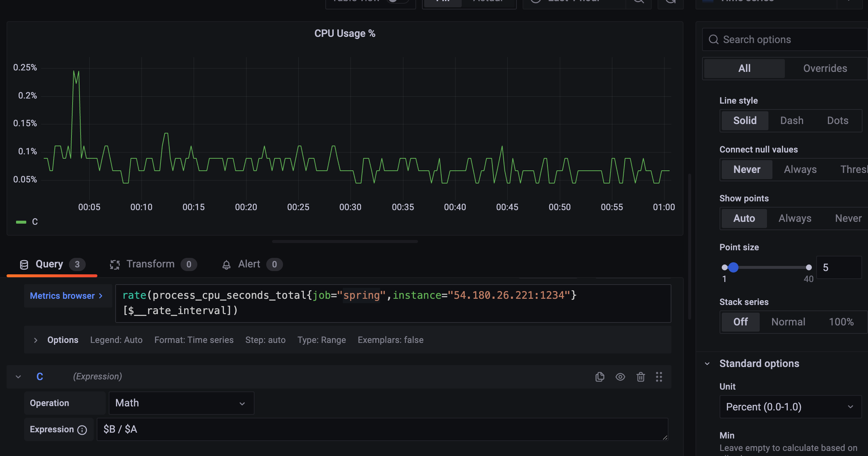Set Connect null values to Always
The image size is (868, 456).
pyautogui.click(x=800, y=170)
